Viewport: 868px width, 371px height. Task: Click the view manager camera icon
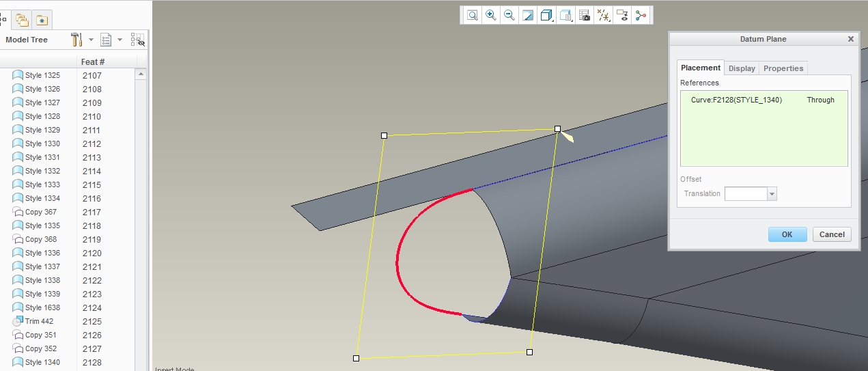(x=585, y=15)
